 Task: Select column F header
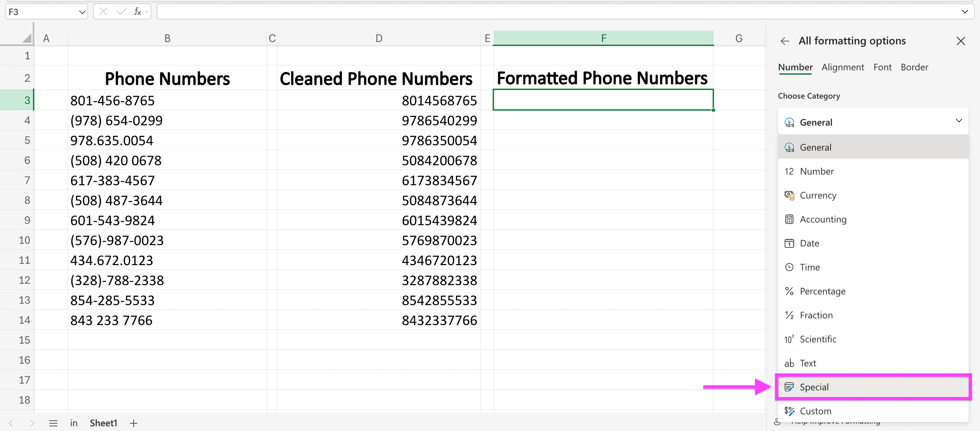point(603,38)
